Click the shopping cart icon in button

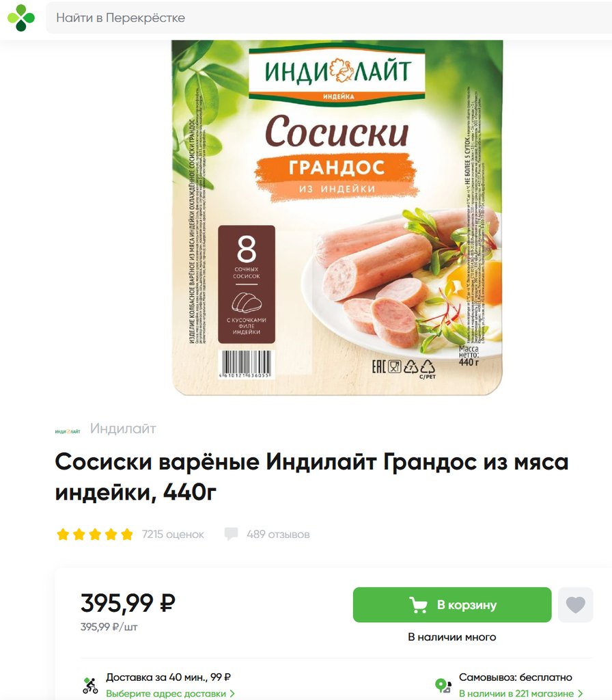(x=418, y=605)
